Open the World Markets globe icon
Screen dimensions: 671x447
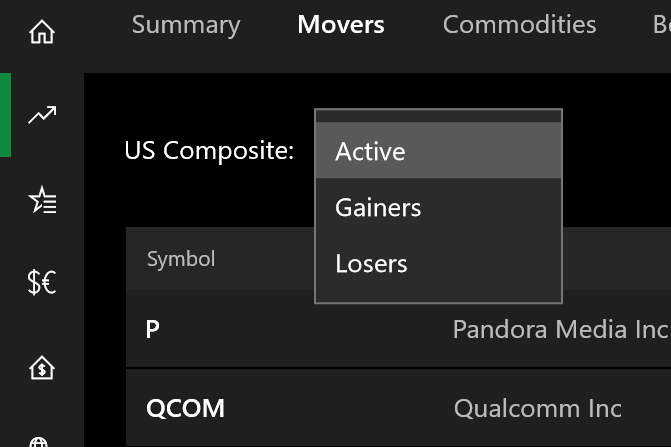39,442
